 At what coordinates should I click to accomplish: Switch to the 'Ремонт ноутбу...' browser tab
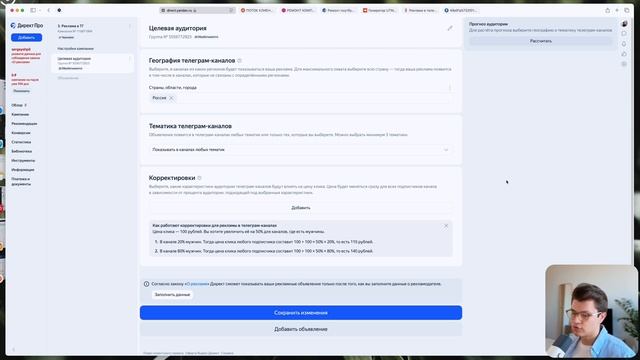[x=338, y=10]
